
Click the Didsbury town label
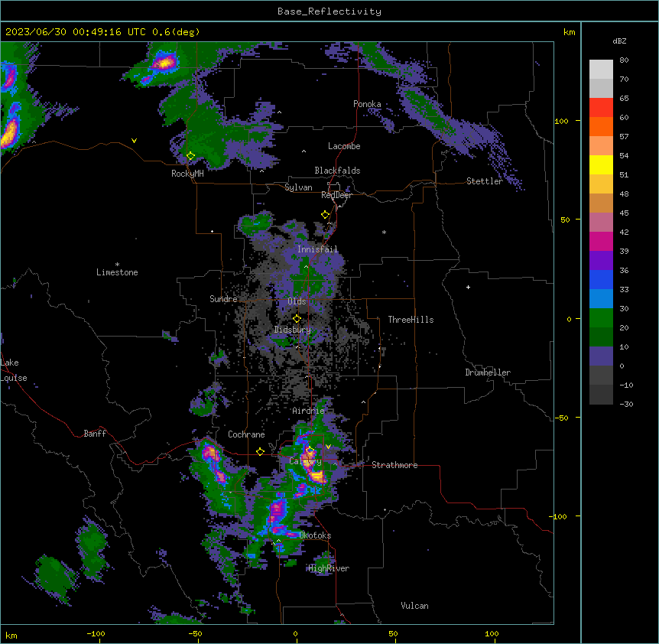[x=293, y=330]
